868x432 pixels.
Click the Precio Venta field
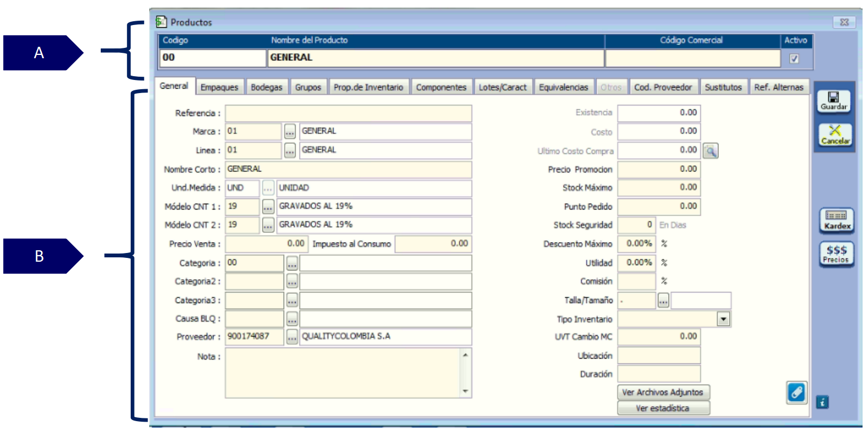(266, 244)
